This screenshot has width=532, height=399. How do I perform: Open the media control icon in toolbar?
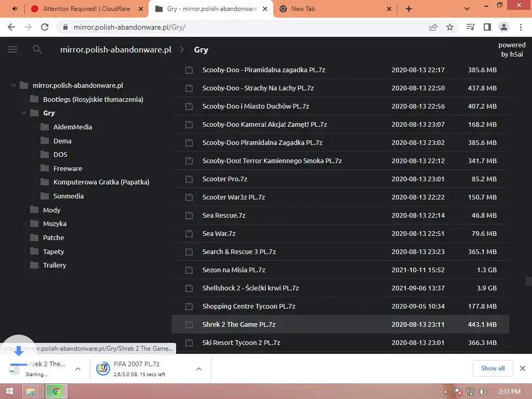470,27
